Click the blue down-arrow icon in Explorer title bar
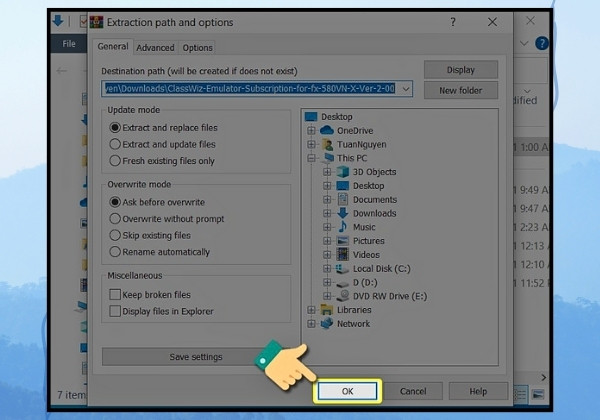This screenshot has width=600, height=420. [58, 20]
